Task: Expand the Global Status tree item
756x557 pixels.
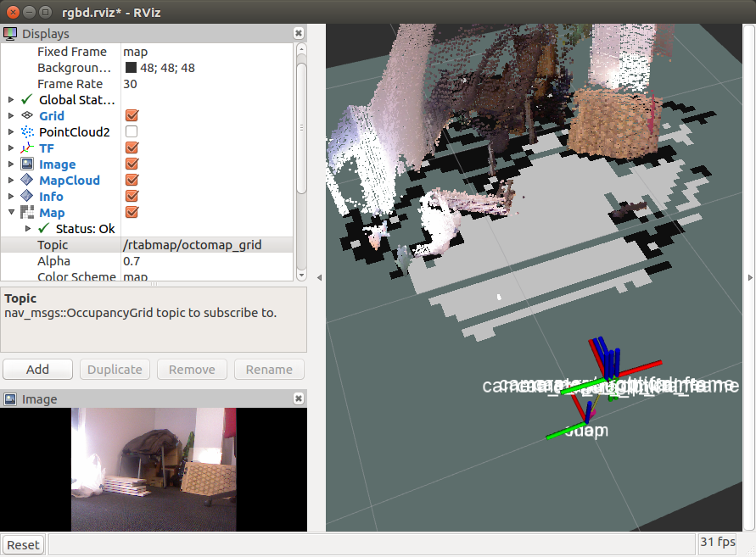Action: tap(11, 100)
